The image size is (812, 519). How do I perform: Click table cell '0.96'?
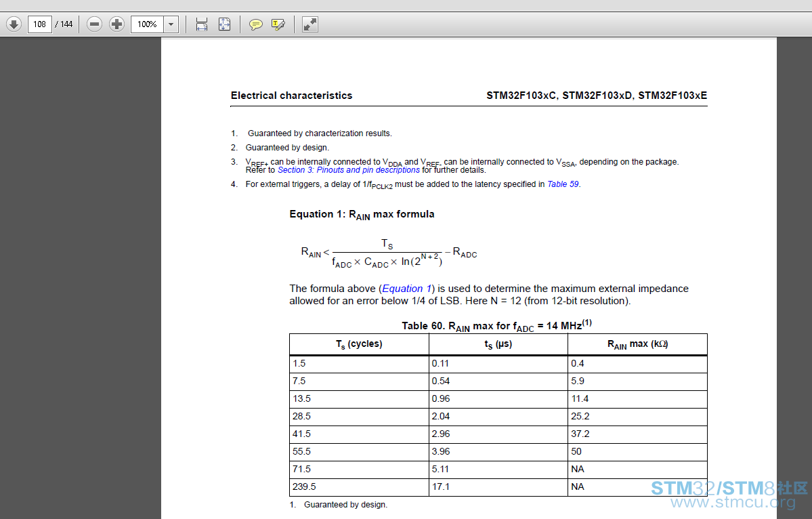[498, 399]
